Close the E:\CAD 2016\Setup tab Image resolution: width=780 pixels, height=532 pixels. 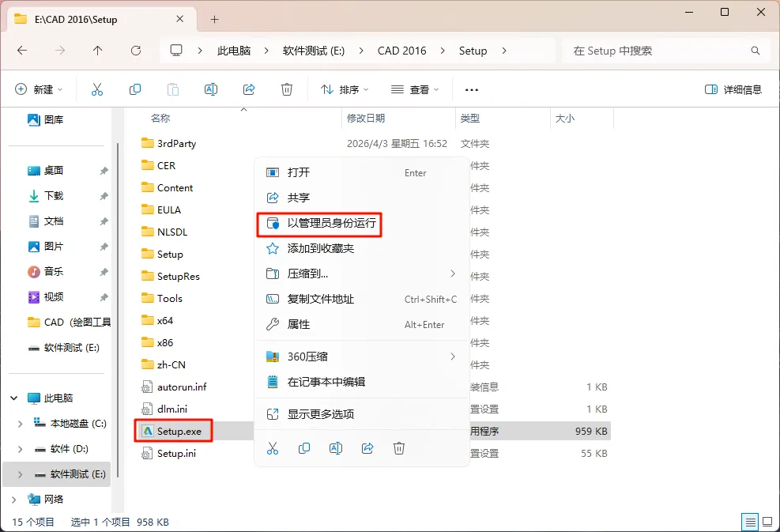180,19
